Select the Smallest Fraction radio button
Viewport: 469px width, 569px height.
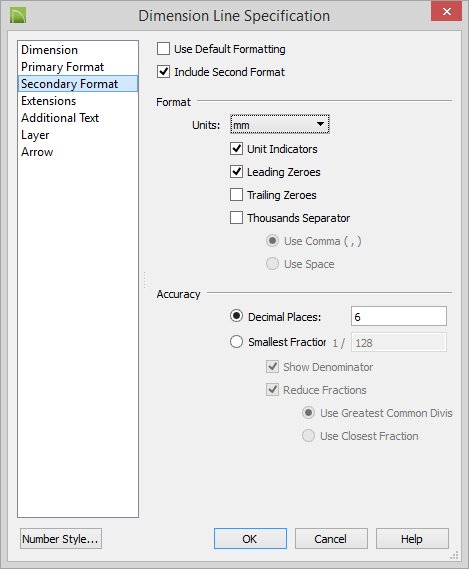pos(236,341)
